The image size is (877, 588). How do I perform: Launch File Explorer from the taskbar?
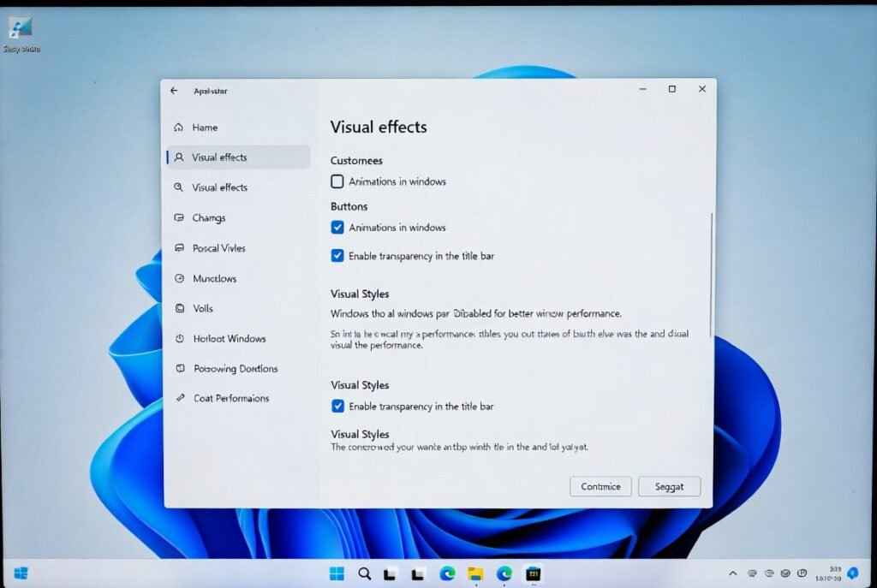tap(475, 573)
